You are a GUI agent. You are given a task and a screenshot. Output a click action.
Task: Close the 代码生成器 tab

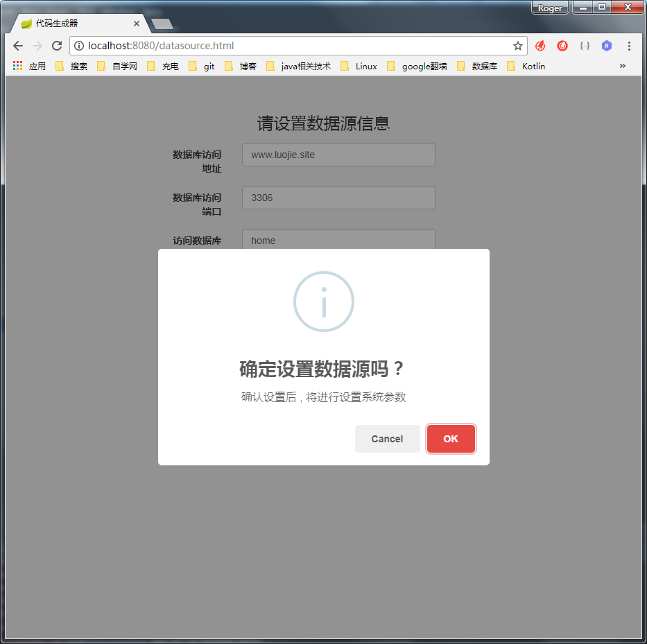click(x=137, y=24)
